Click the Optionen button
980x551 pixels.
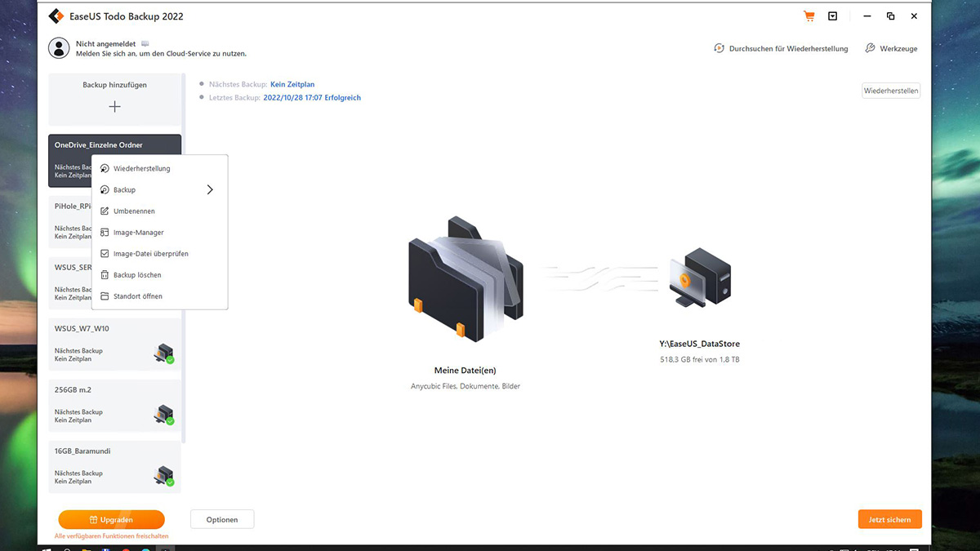click(x=222, y=519)
